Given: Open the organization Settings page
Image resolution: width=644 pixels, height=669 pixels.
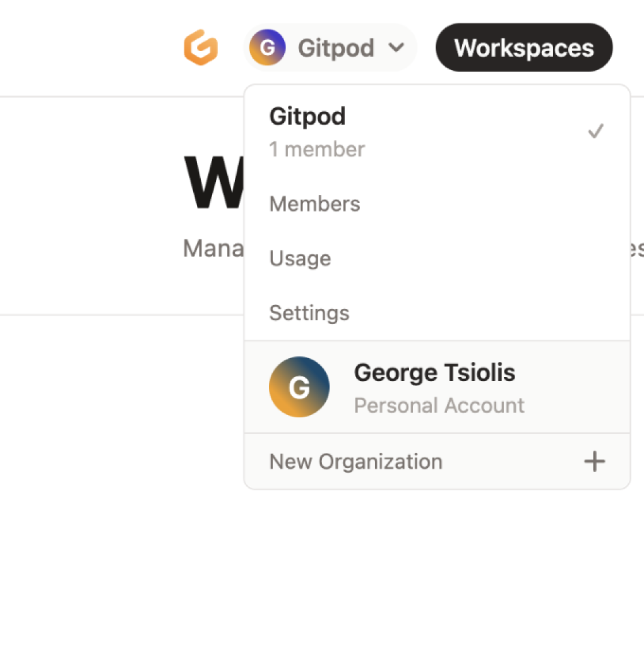Looking at the screenshot, I should coord(309,312).
